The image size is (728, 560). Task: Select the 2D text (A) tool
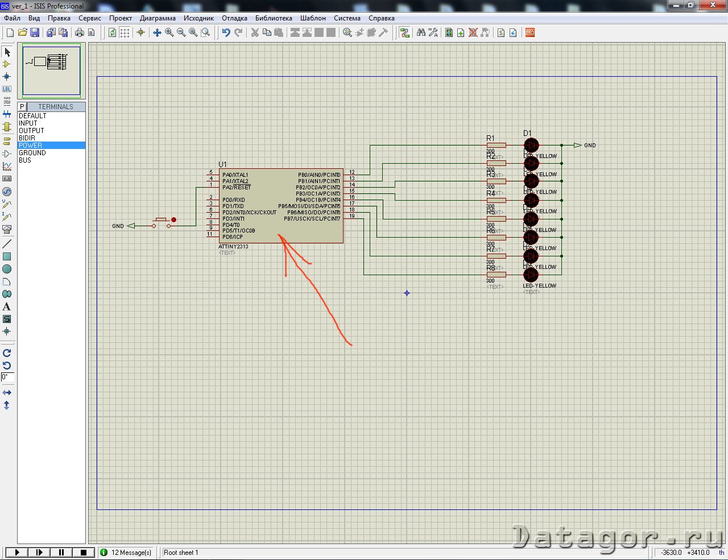[7, 306]
